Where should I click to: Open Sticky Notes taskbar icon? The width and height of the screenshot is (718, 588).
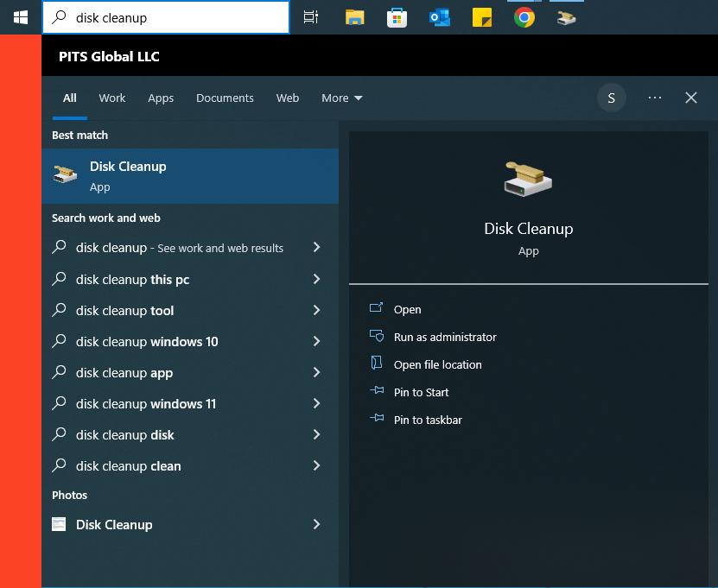(x=482, y=17)
